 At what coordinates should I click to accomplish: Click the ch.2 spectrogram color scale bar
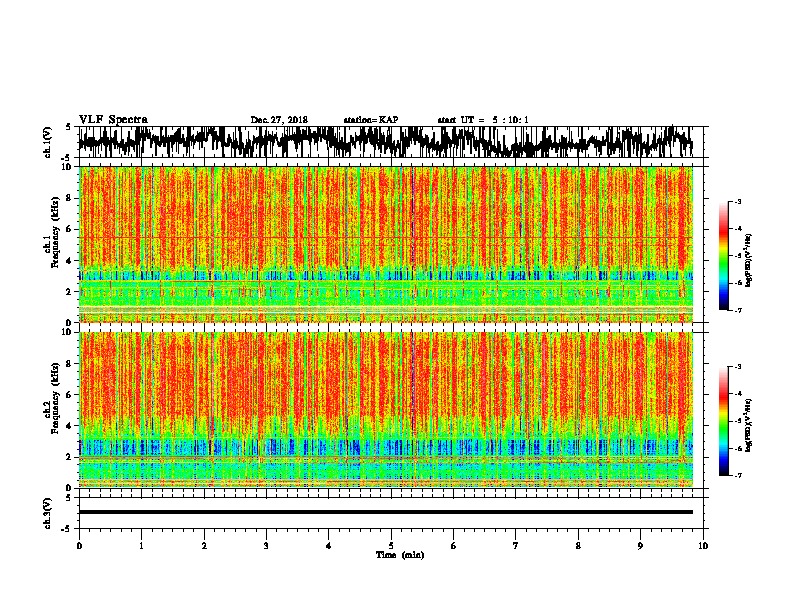click(723, 421)
